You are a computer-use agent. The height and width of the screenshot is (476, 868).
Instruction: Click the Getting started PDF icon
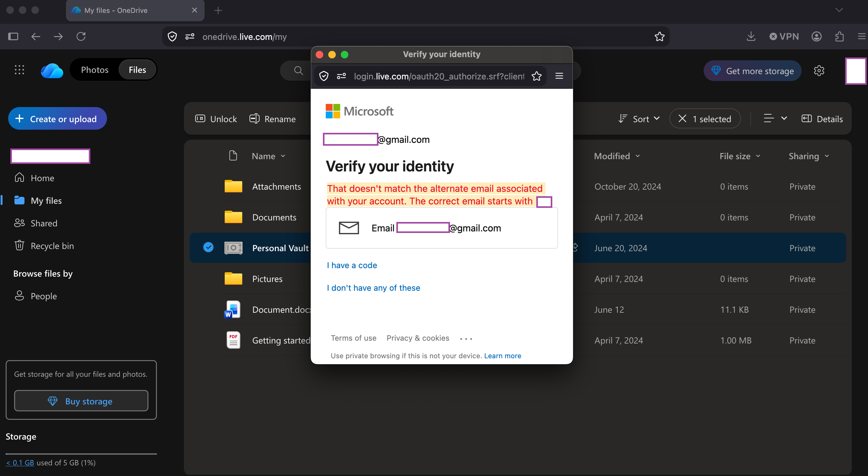point(233,340)
